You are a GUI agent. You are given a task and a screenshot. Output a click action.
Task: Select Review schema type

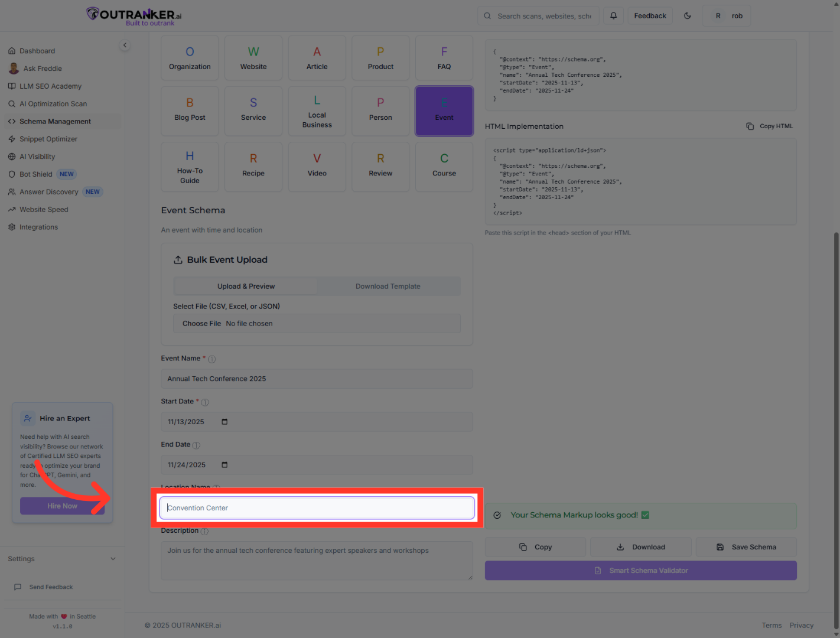(380, 167)
